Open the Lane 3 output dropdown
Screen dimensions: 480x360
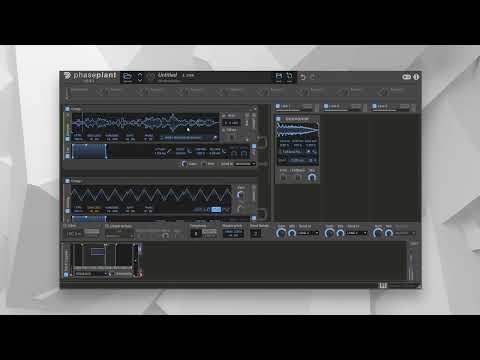405,233
